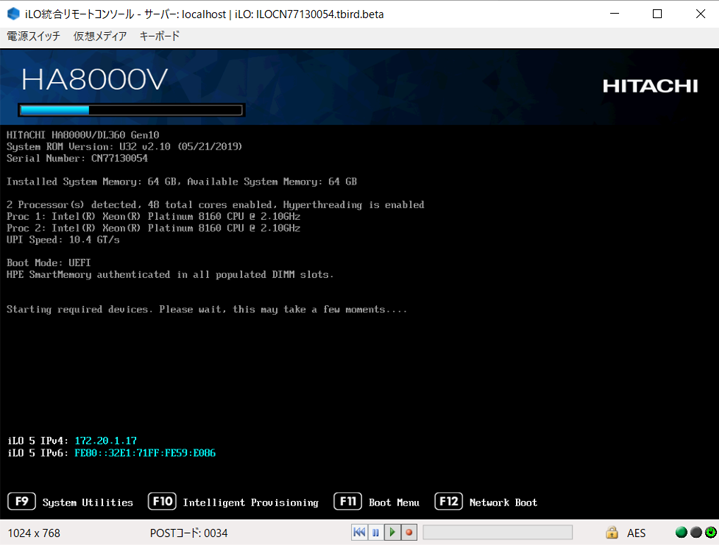
Task: Click the Starting required devices message
Action: tap(207, 309)
